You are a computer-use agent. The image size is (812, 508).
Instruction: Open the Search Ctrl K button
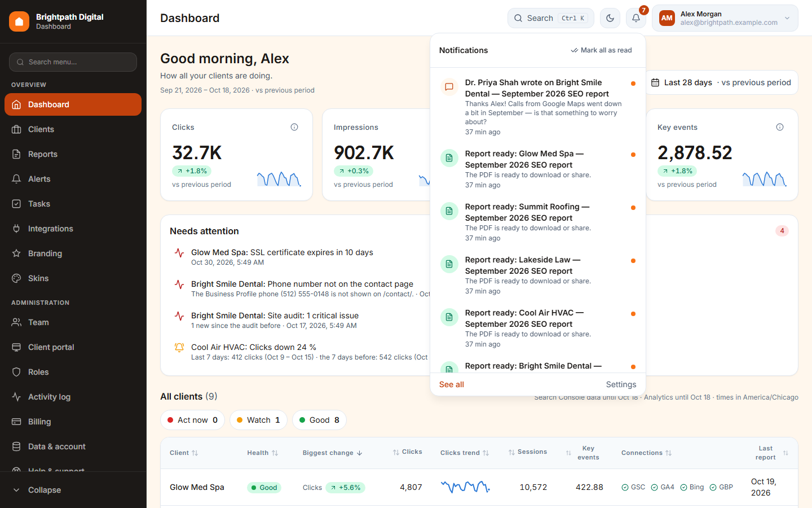(551, 18)
